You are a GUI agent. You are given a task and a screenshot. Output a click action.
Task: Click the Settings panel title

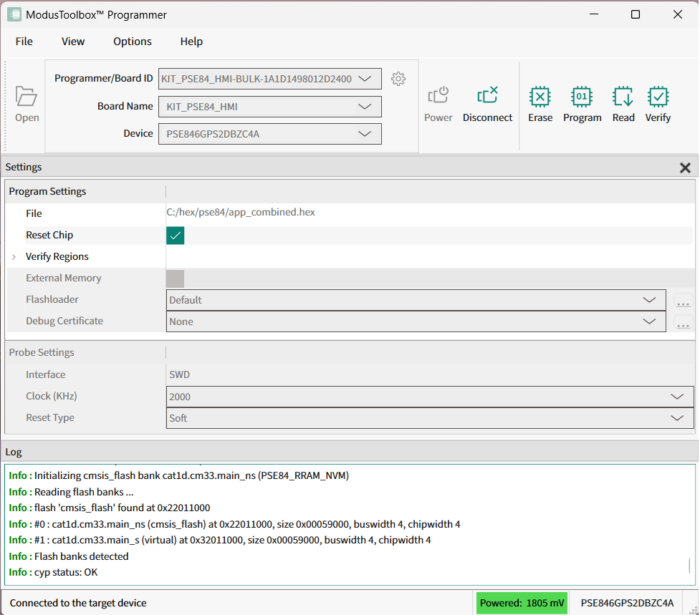tap(23, 168)
